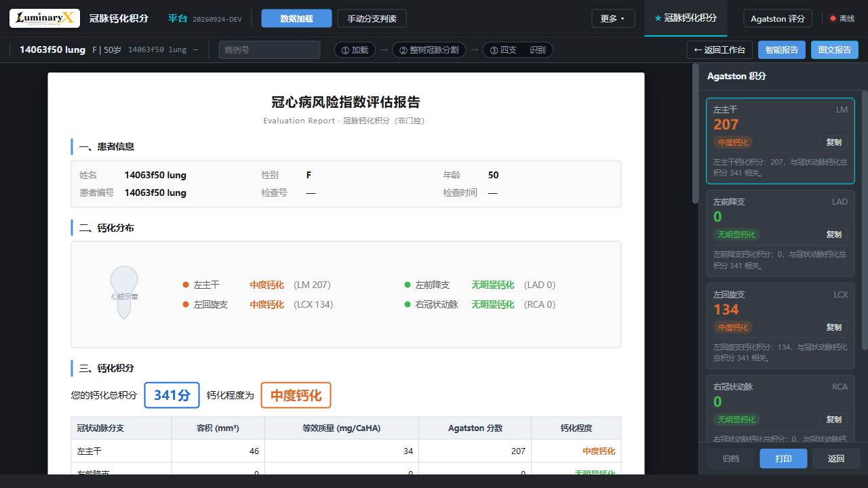Screen dimensions: 868x488
Task: Go back via 返回工作台
Action: (x=719, y=49)
